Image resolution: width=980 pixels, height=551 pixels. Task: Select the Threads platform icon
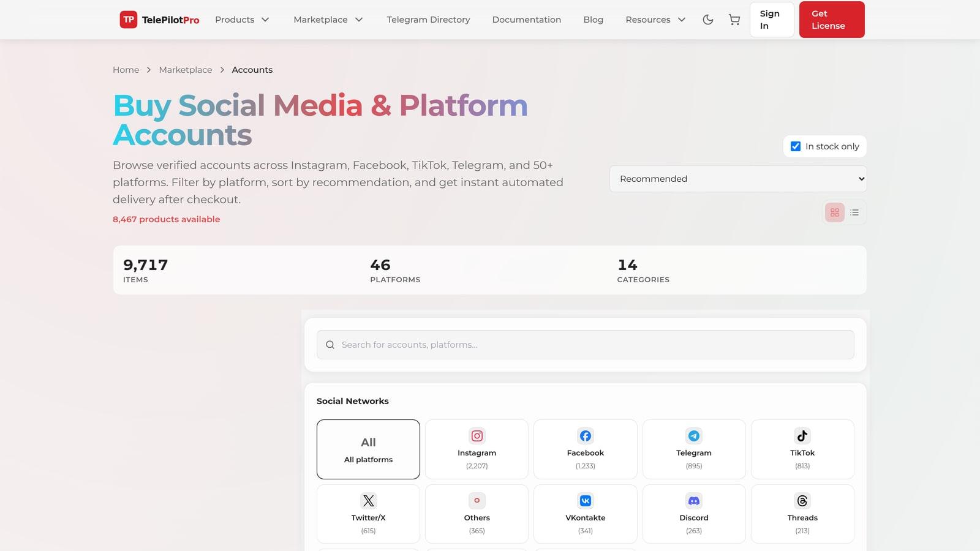(x=802, y=501)
